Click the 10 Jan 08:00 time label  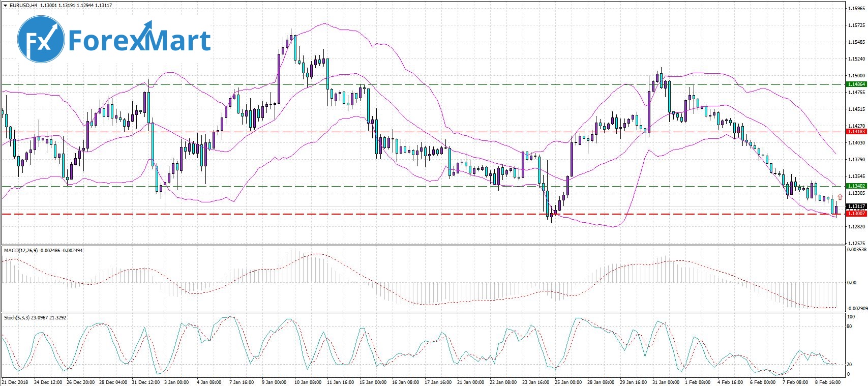pyautogui.click(x=308, y=382)
